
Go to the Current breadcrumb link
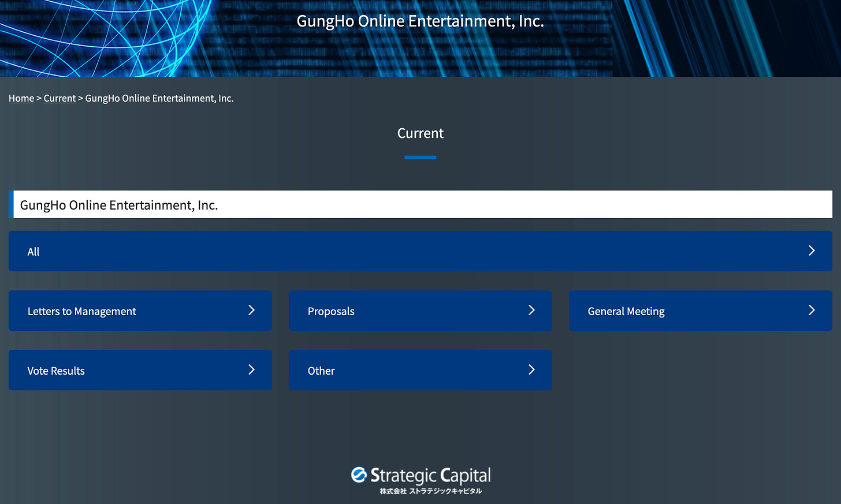(59, 98)
